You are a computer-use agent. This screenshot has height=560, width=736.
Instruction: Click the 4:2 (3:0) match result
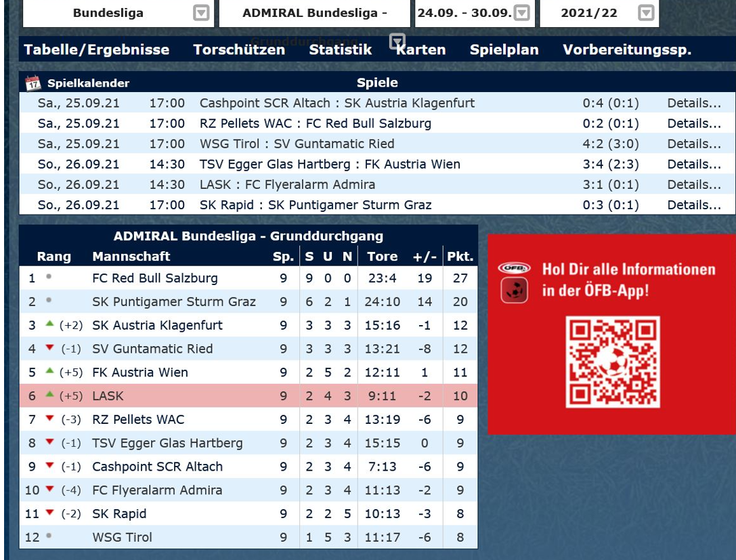pos(611,144)
